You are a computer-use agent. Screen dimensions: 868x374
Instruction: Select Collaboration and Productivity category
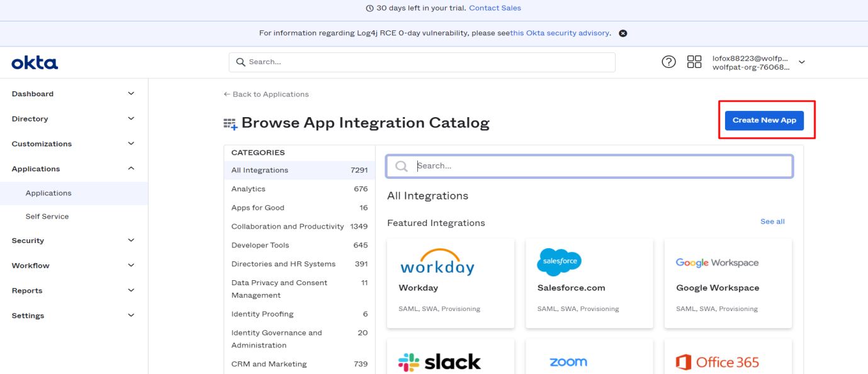point(300,227)
